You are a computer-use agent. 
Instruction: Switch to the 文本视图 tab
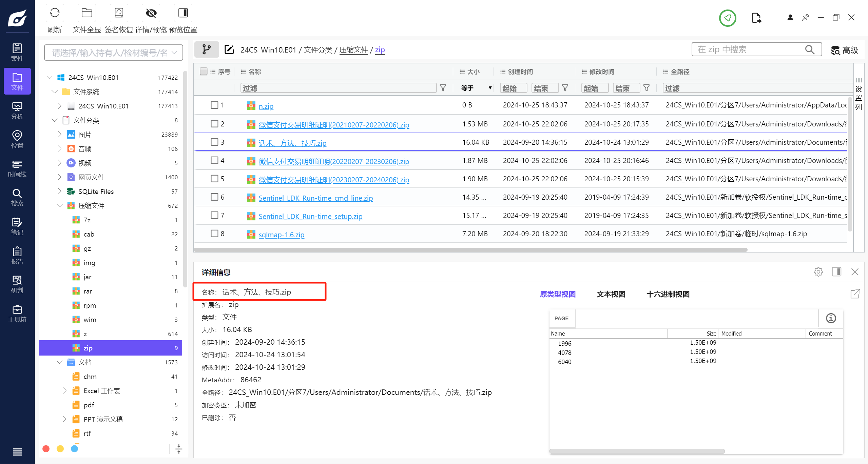611,294
